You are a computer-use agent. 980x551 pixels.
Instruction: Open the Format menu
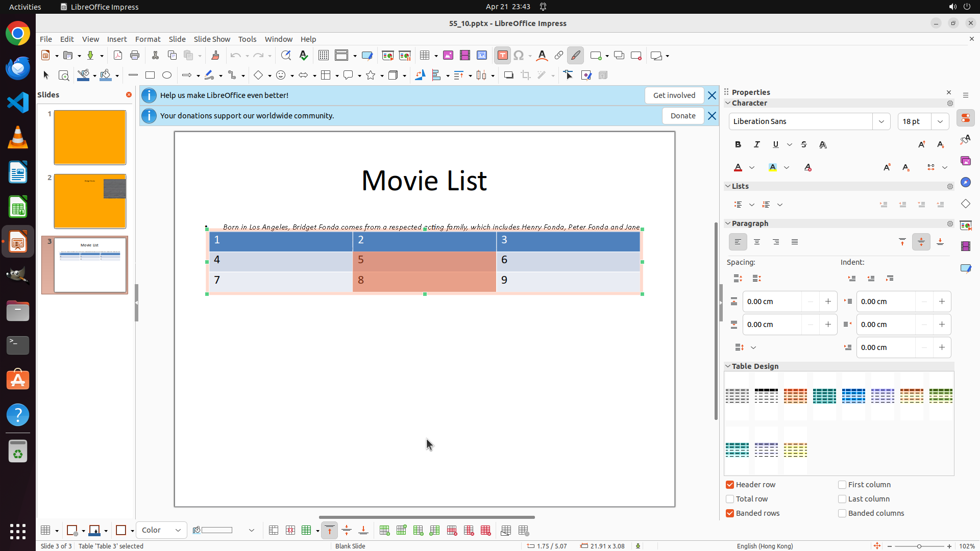click(148, 39)
